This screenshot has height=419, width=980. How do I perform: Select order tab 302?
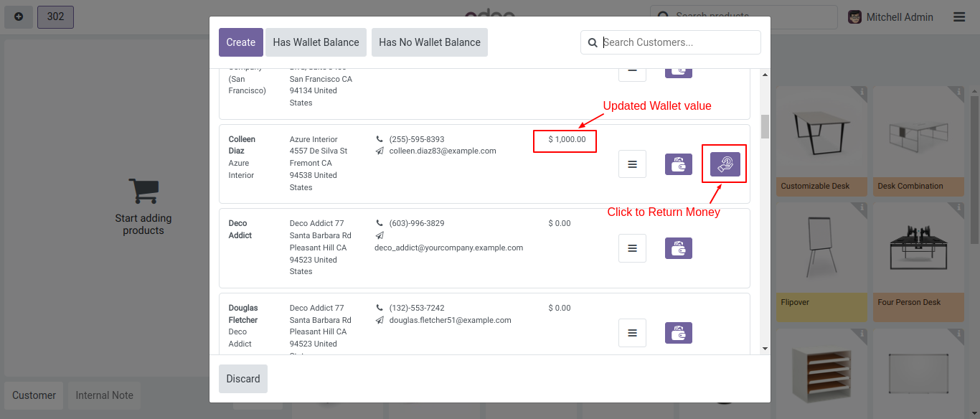click(x=55, y=17)
